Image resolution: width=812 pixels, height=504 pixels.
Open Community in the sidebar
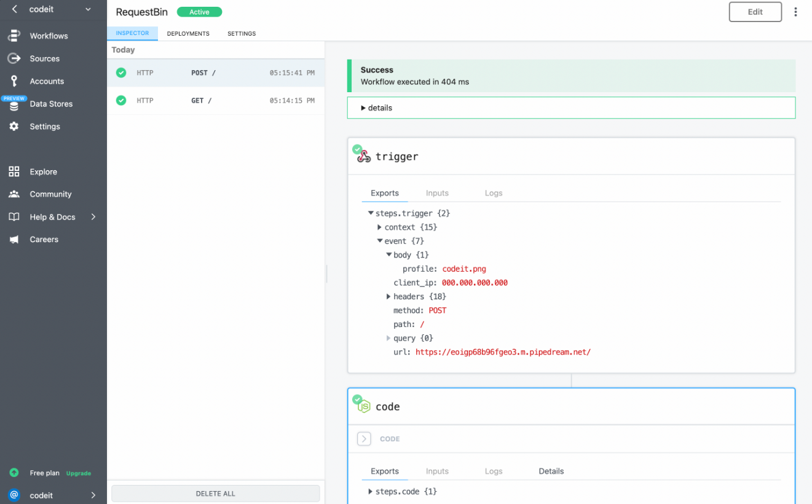click(x=50, y=194)
